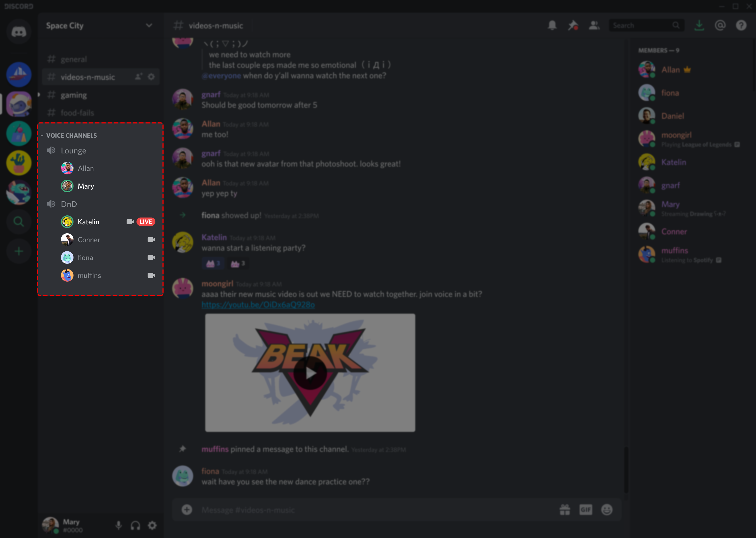Click the BEAK music video thumbnail
The image size is (756, 538).
[x=310, y=373]
